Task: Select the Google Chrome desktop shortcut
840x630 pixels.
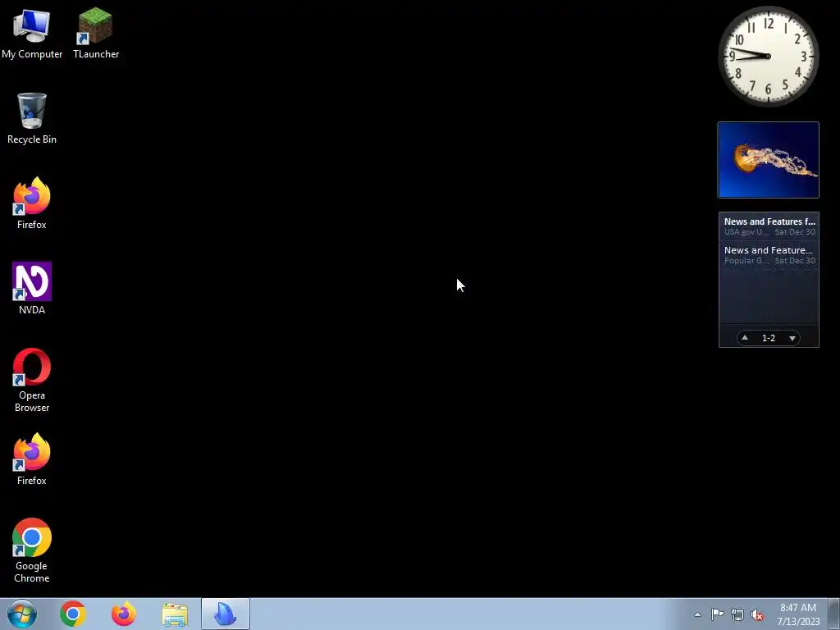Action: coord(32,550)
